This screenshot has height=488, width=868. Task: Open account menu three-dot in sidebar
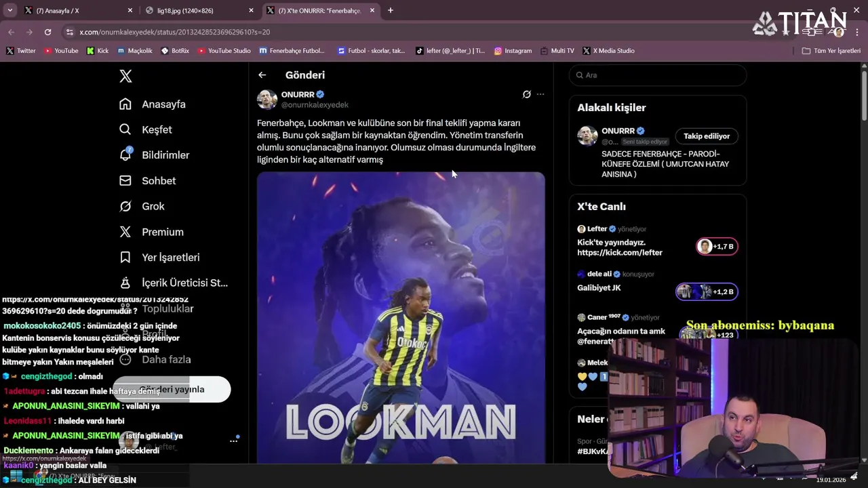(233, 441)
